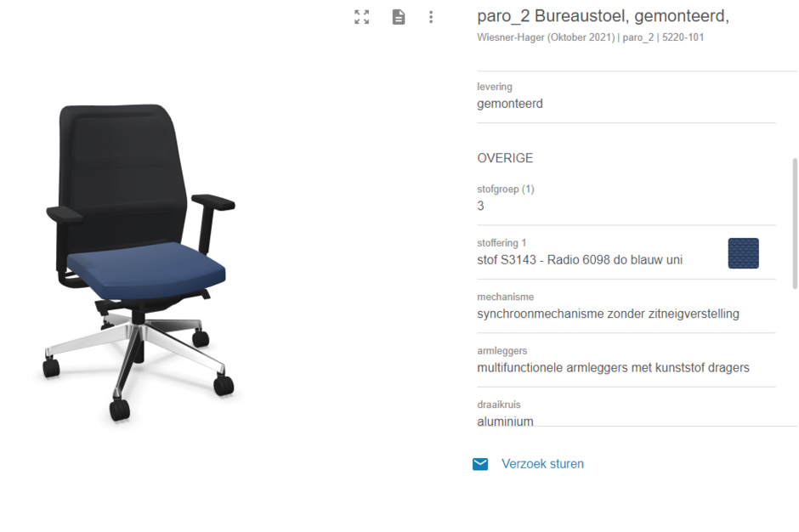Click the Verzoek sturen link
The height and width of the screenshot is (532, 799).
(542, 464)
